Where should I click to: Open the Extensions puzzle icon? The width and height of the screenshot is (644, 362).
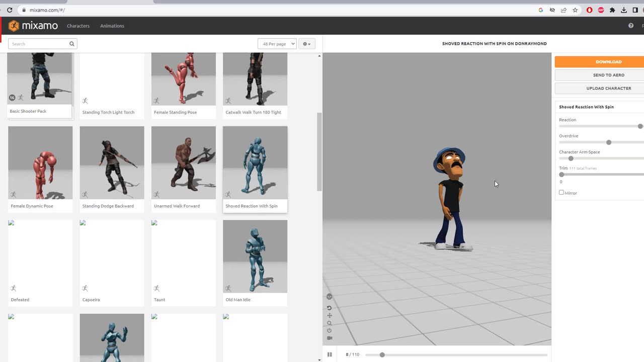coord(612,10)
